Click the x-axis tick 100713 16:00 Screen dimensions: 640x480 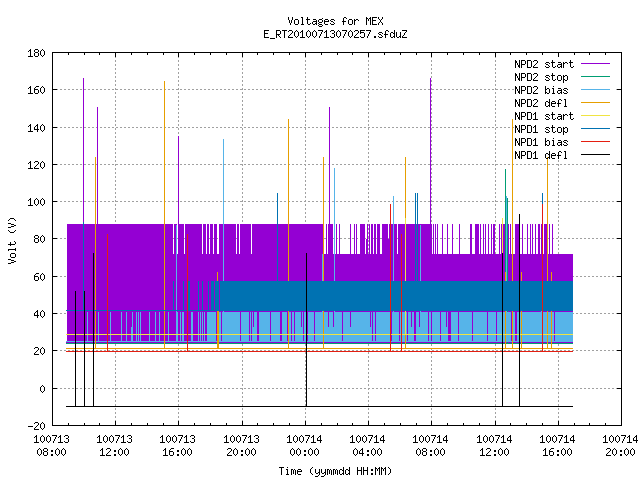(x=178, y=446)
